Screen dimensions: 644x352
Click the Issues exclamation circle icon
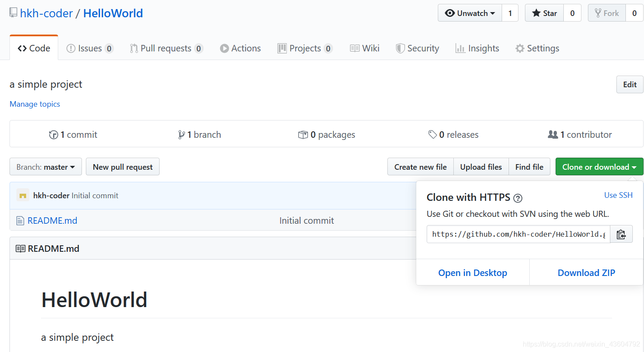[x=71, y=48]
